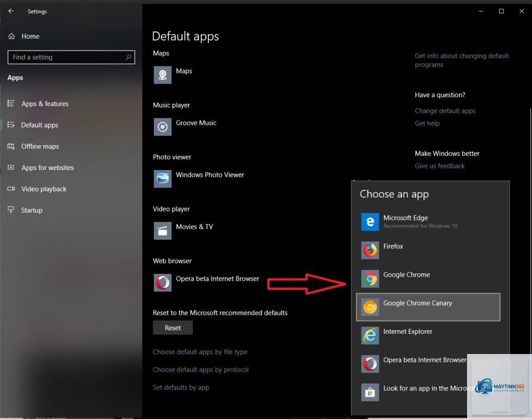Click the Opera beta icon under Web browser
The image size is (532, 419).
[163, 282]
